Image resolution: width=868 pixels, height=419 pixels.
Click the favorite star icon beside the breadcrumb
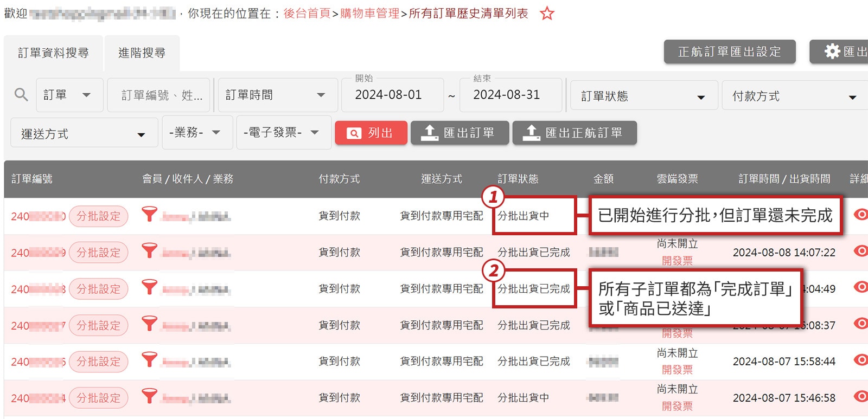547,14
